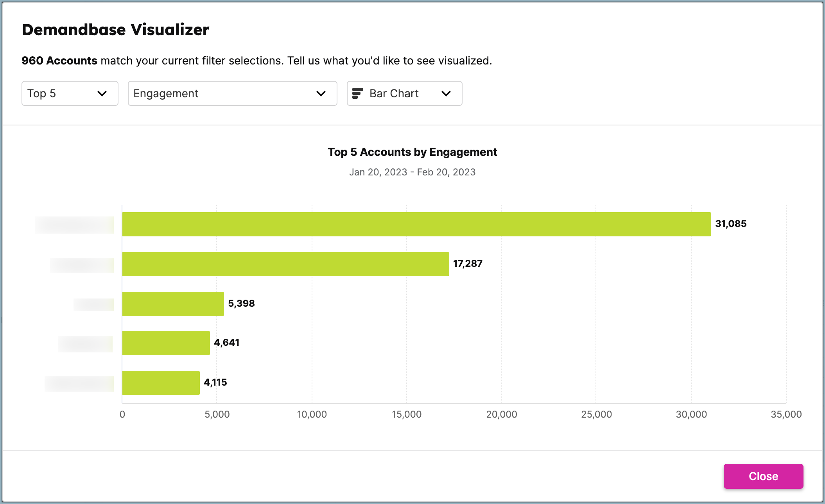Click the 5,398 value label
Image resolution: width=825 pixels, height=504 pixels.
241,304
